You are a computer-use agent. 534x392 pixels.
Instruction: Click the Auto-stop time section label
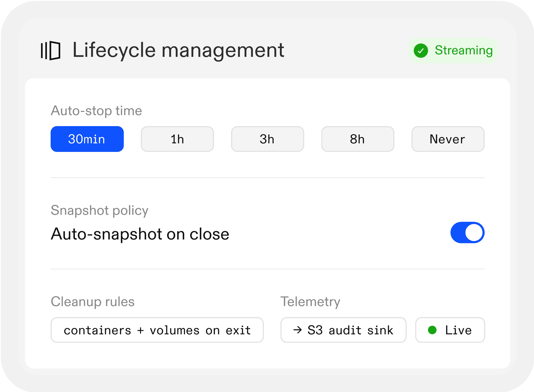point(96,111)
